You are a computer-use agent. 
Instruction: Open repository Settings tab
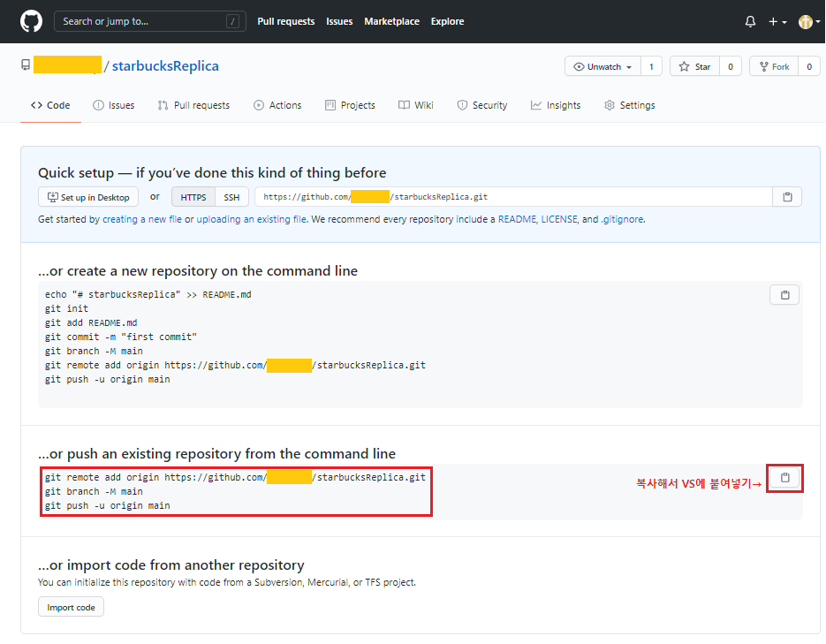[x=630, y=105]
